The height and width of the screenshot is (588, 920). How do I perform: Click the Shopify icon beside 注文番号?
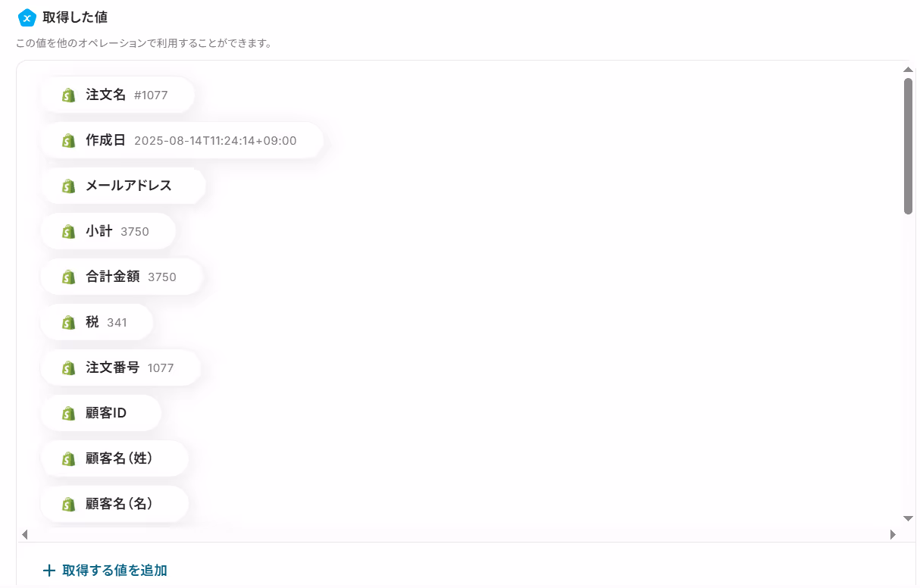point(69,368)
